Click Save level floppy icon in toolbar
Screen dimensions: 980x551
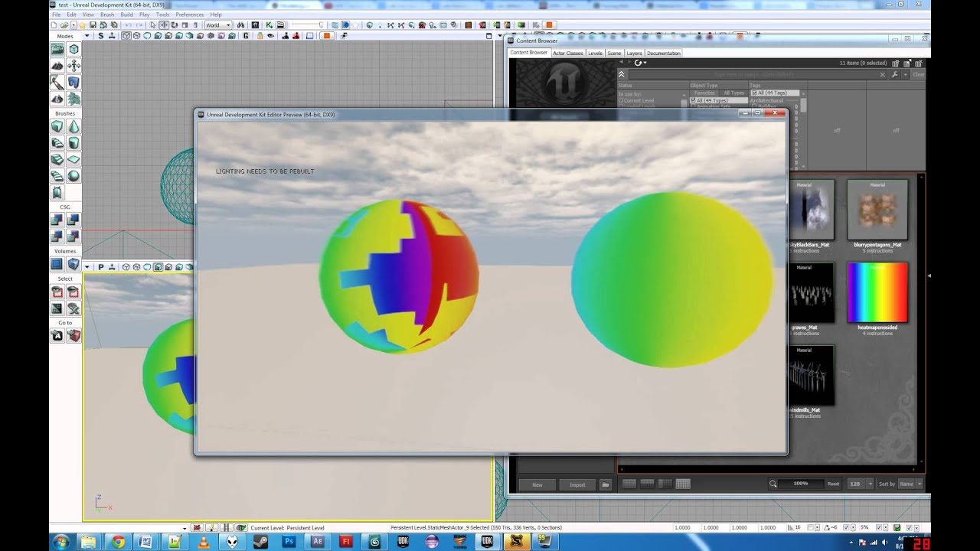[93, 25]
